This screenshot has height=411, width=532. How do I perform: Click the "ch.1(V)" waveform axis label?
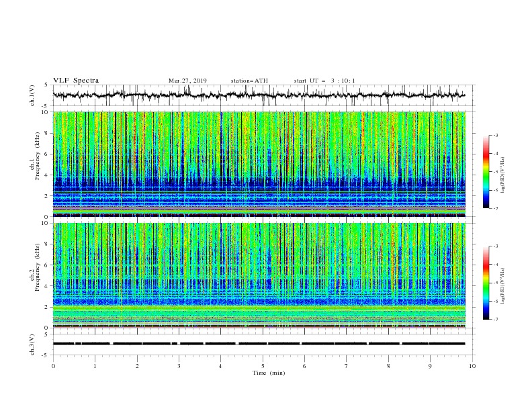(x=32, y=95)
